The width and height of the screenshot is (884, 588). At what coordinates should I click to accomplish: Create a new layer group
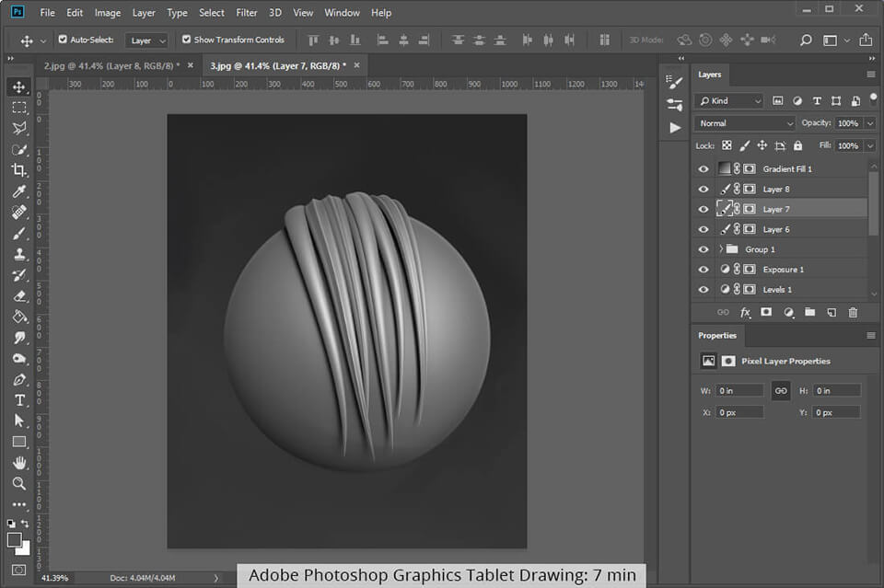point(809,313)
